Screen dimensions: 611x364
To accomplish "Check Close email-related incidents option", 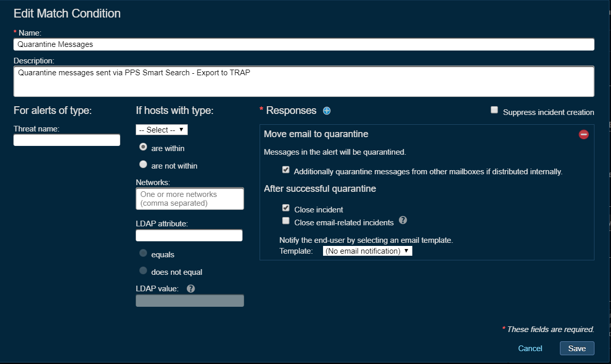I will 286,221.
